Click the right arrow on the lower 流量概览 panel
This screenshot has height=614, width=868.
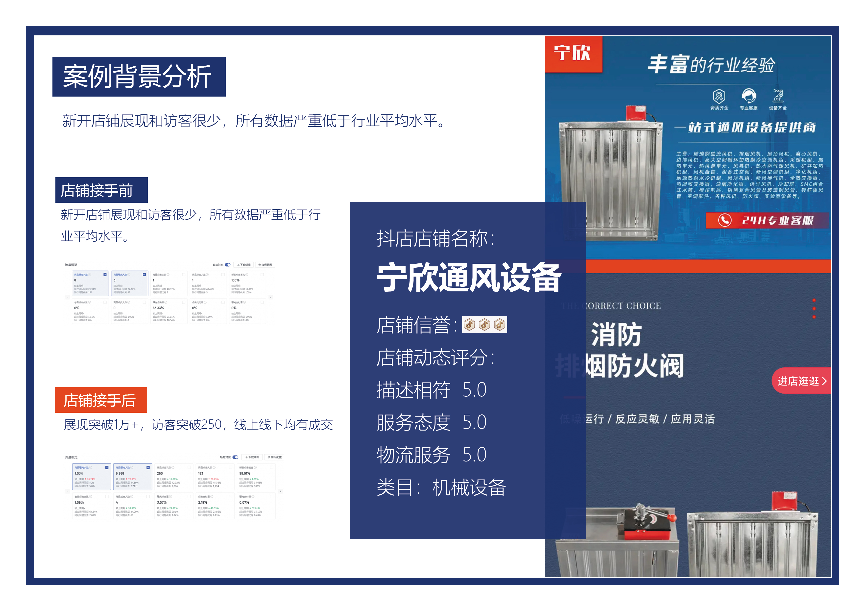281,491
